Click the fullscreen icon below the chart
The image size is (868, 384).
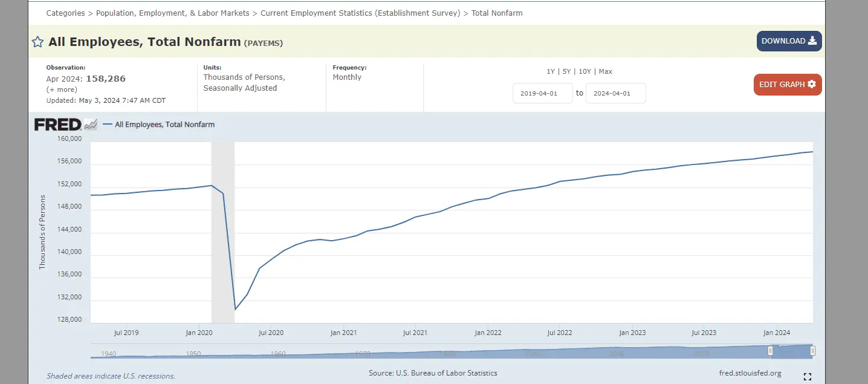pyautogui.click(x=807, y=377)
